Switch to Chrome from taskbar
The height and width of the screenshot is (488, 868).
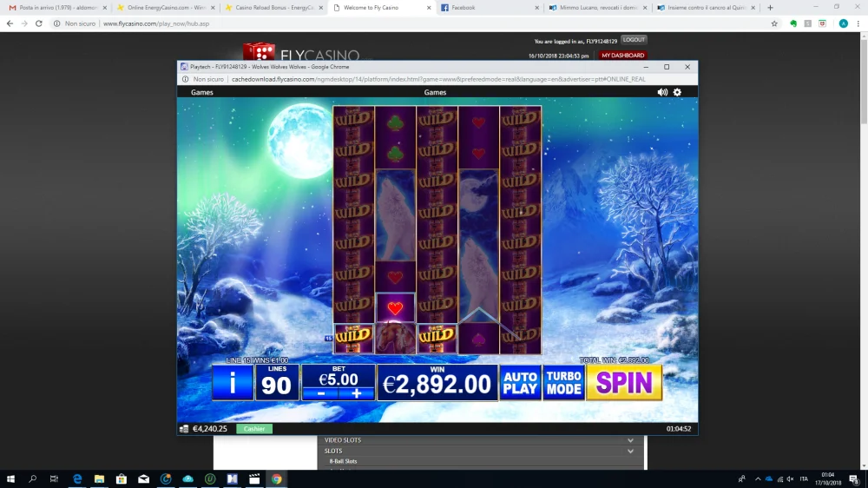pos(276,479)
